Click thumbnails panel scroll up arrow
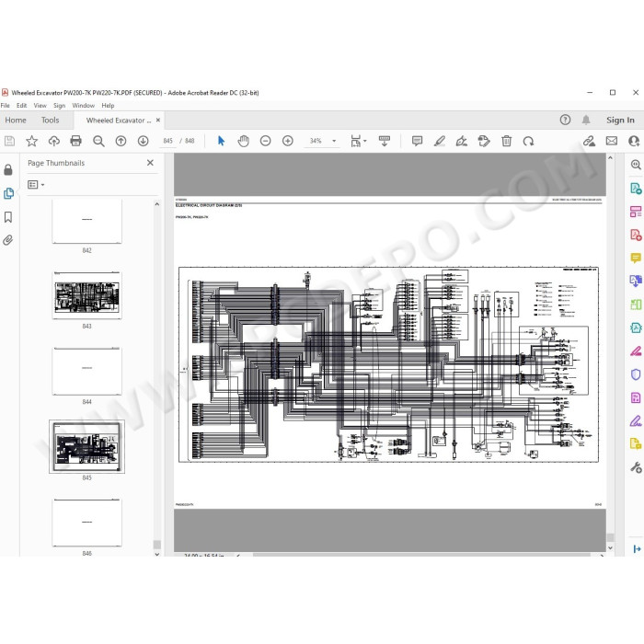 (x=157, y=204)
